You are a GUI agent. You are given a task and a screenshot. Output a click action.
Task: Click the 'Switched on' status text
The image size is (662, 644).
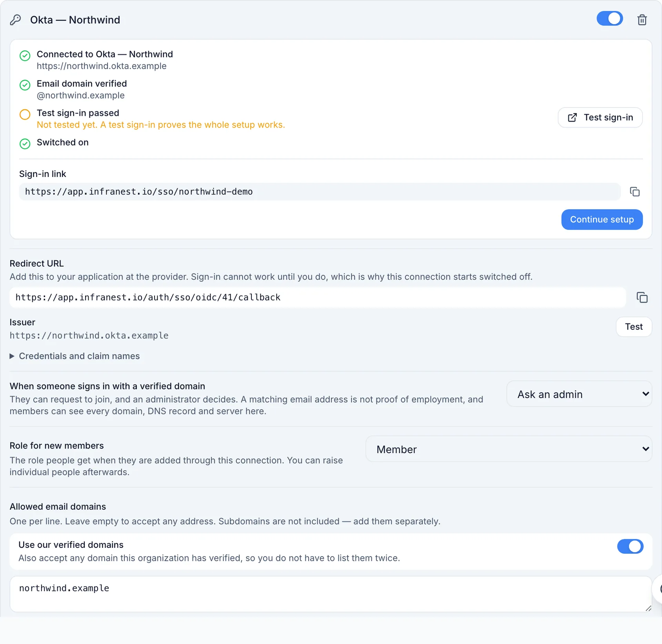pos(62,142)
